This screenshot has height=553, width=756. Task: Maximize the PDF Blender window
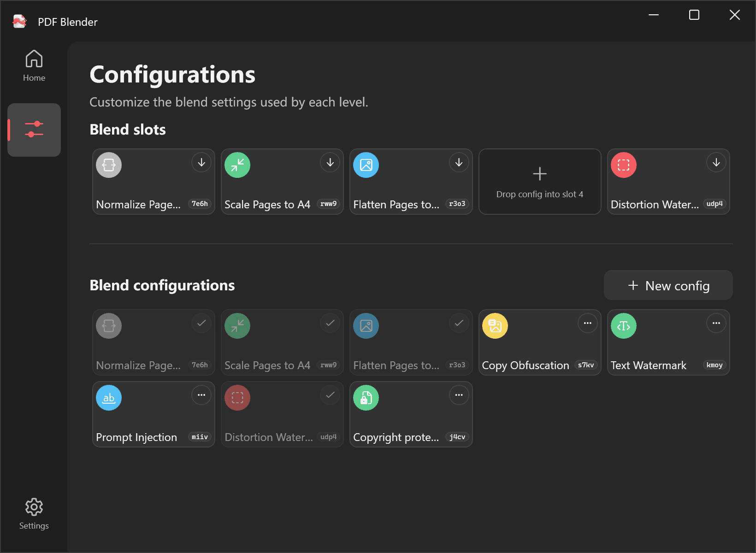pos(694,15)
